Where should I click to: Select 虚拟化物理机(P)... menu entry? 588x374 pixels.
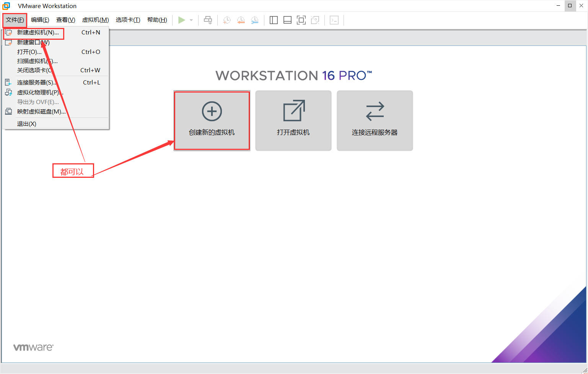click(56, 93)
